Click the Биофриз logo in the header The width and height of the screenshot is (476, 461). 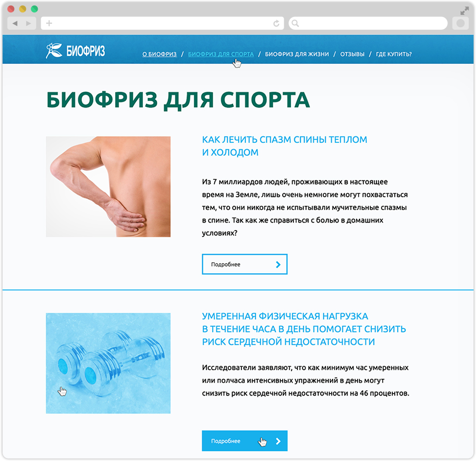(75, 51)
